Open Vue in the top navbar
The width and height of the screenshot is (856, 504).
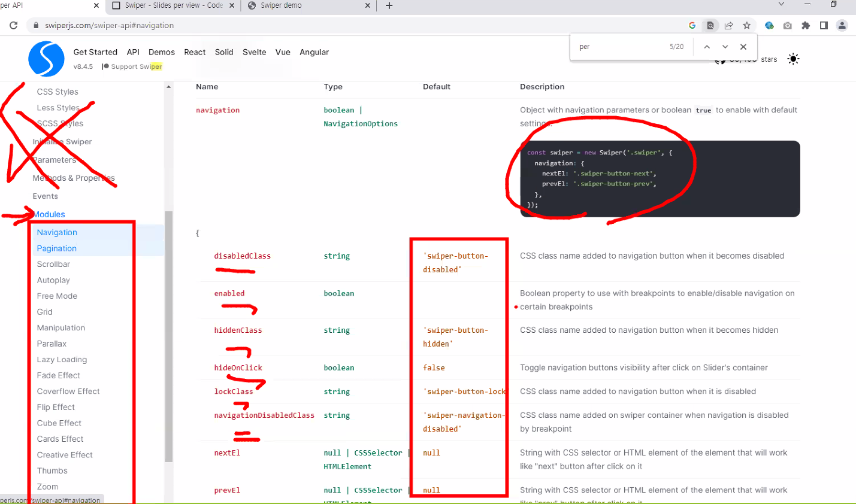(x=283, y=52)
